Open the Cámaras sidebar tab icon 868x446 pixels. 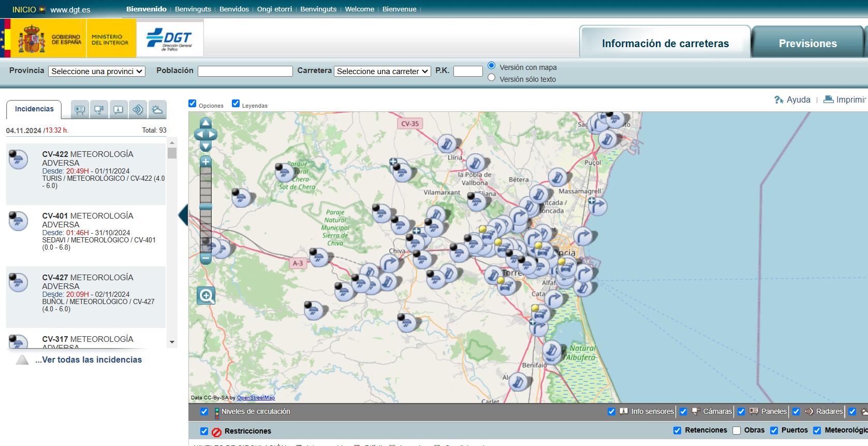click(x=99, y=110)
